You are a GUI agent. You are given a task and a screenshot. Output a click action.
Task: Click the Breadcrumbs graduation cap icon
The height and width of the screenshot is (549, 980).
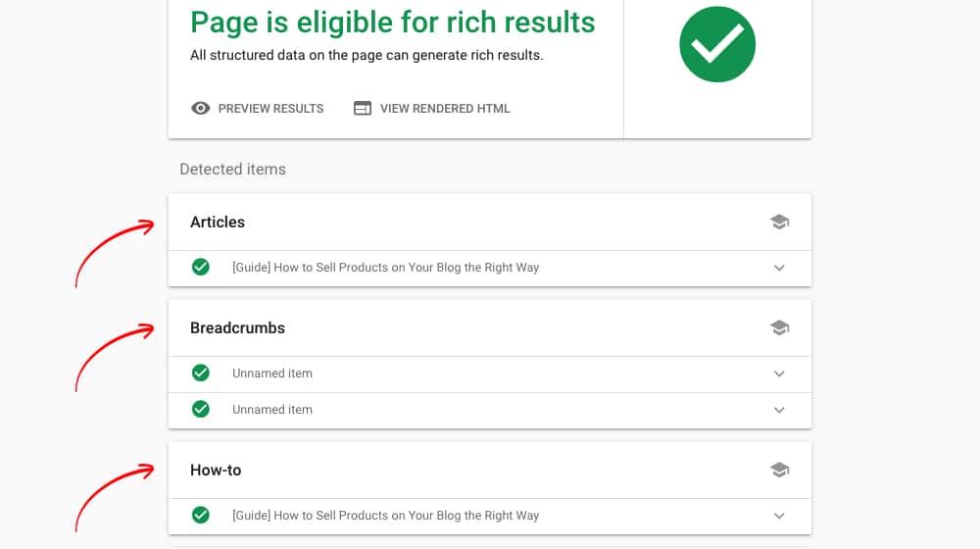pos(780,328)
